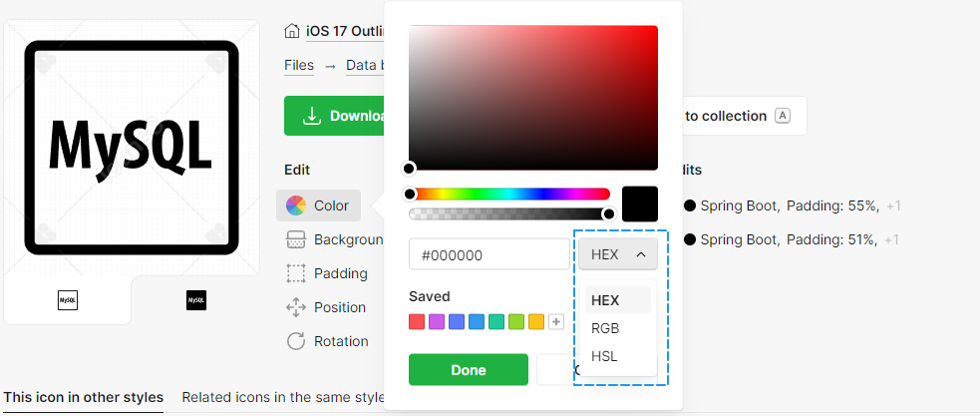The image size is (980, 416).
Task: Open the Files breadcrumb link
Action: coord(299,65)
